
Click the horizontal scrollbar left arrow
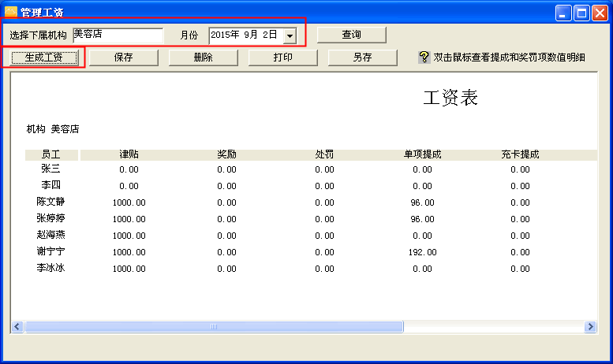pos(17,326)
